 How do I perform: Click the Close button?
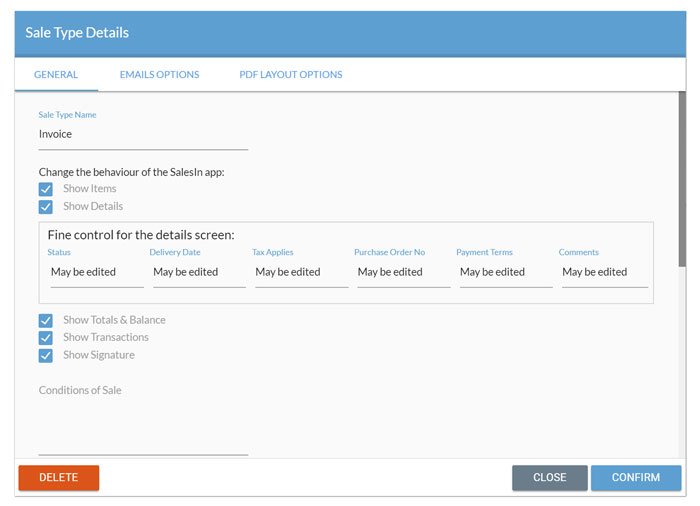coord(550,477)
